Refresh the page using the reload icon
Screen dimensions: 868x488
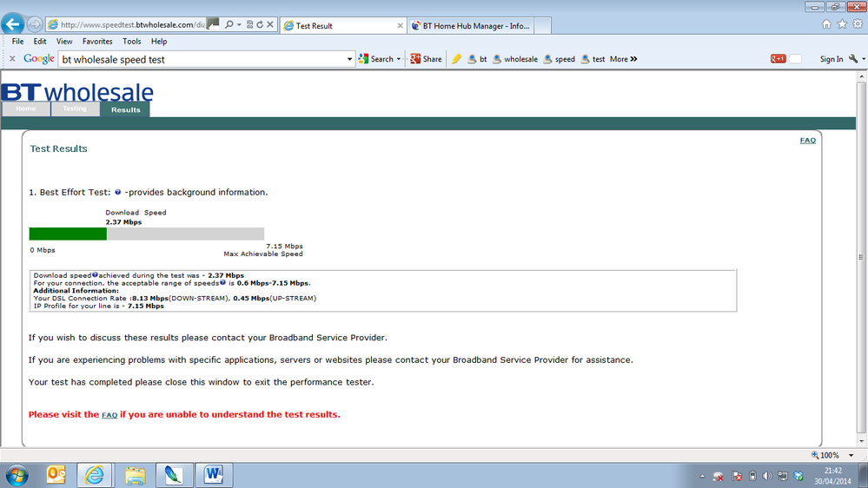click(260, 24)
